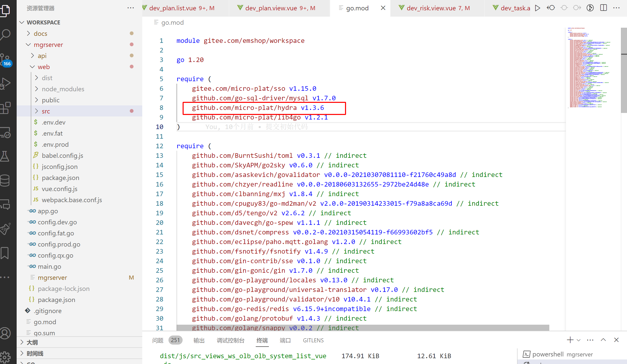Screen dimensions: 627x364
Task: Open the Search view
Action: (x=6, y=34)
